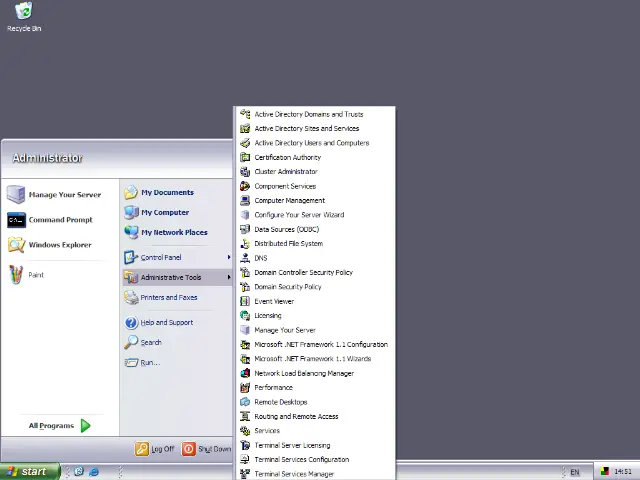This screenshot has height=480, width=640.
Task: Click the tray icon beside the clock
Action: (604, 472)
